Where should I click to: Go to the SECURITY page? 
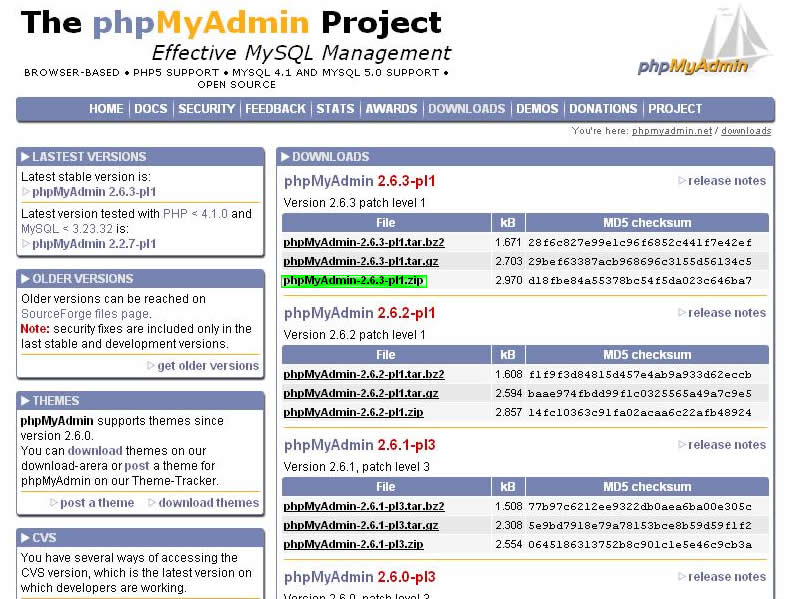pos(206,109)
